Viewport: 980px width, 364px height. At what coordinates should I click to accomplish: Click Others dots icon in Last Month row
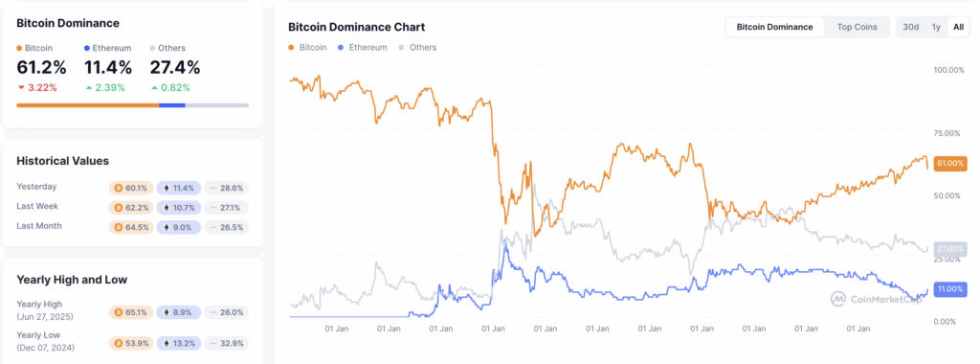tap(213, 228)
